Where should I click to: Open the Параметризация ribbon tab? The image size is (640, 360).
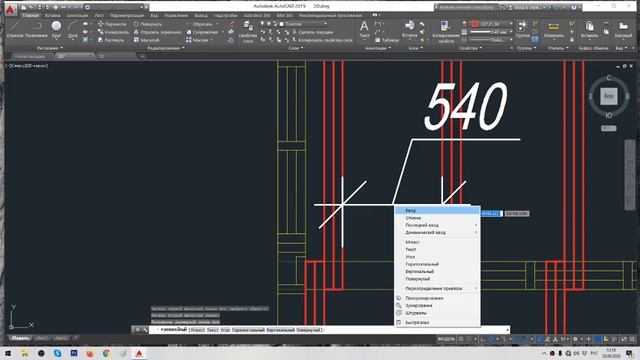coord(127,16)
